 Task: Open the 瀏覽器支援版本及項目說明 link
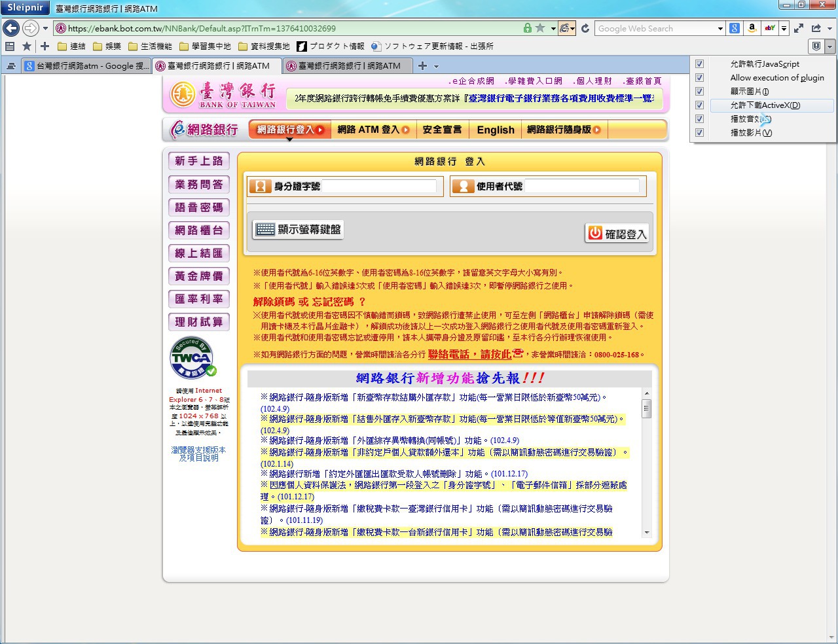click(x=199, y=454)
